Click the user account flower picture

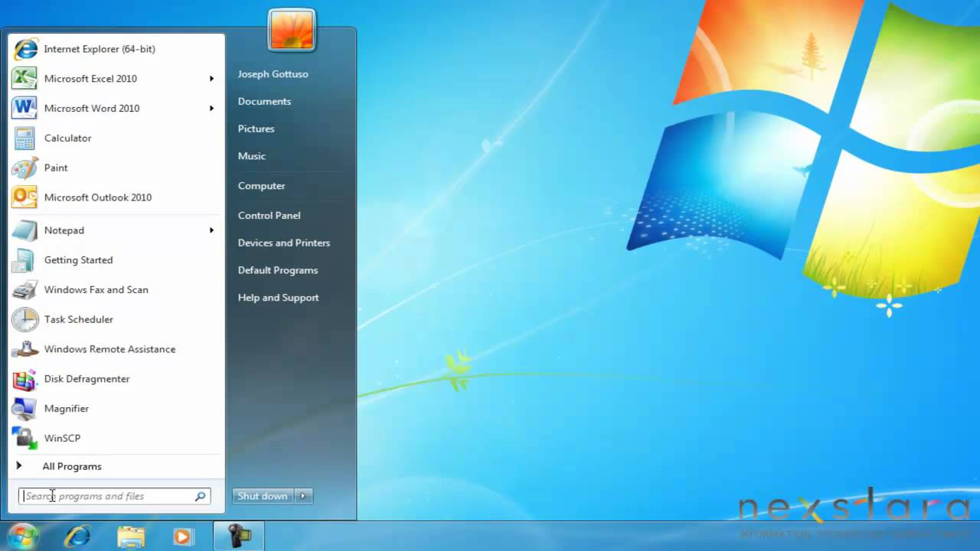[x=292, y=31]
